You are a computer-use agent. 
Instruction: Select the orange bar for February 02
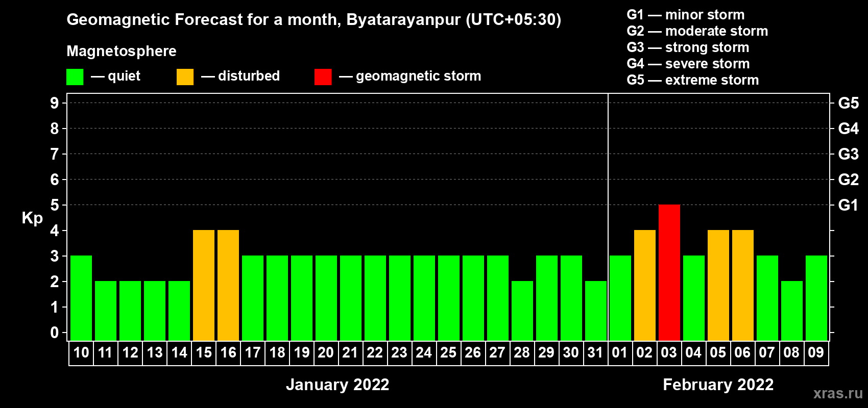point(645,285)
